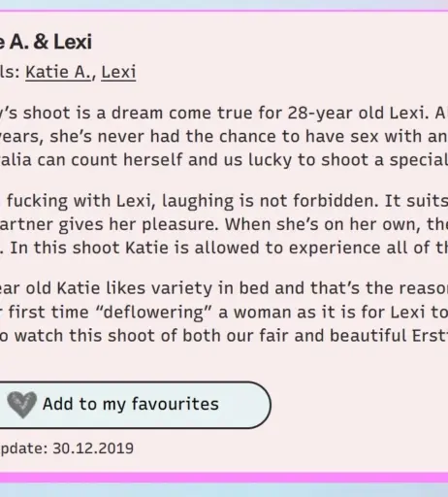Click the word "favourites" inside the button
This screenshot has width=448, height=497.
(x=176, y=404)
